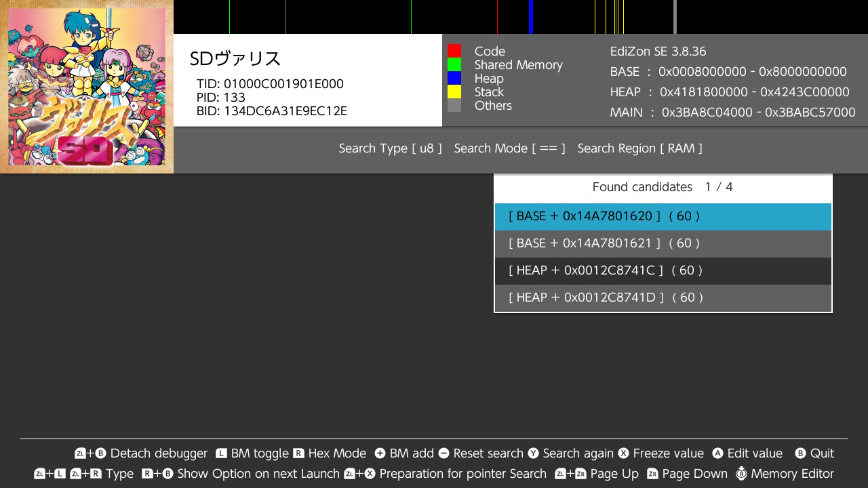Select the Detach debugger label
The width and height of the screenshot is (868, 488).
pos(159,453)
